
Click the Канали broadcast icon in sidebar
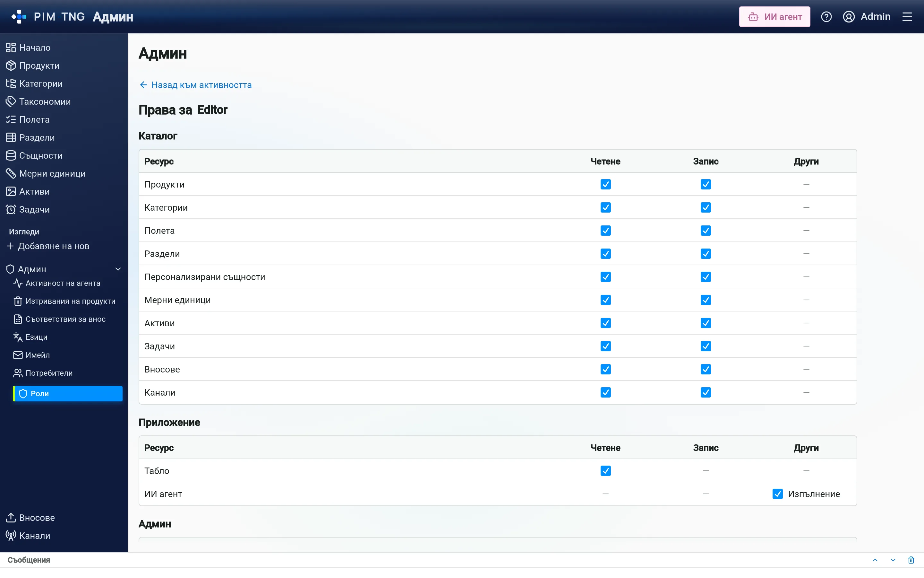click(11, 536)
